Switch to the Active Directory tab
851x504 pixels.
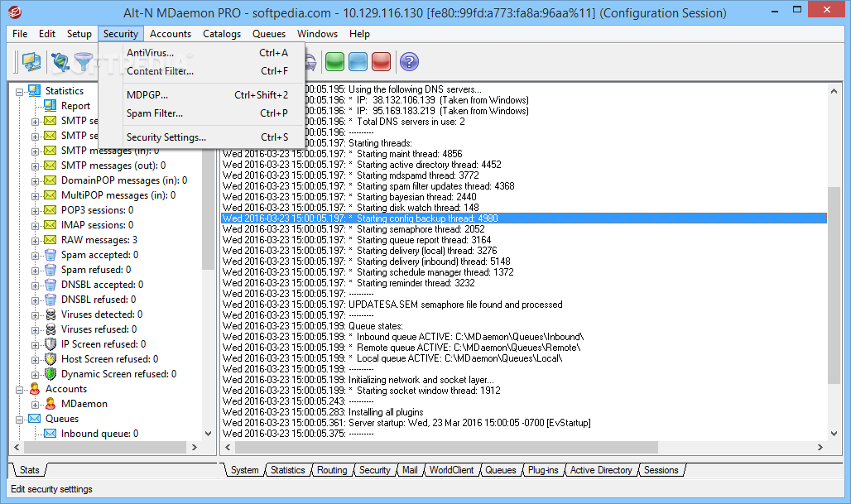coord(601,470)
